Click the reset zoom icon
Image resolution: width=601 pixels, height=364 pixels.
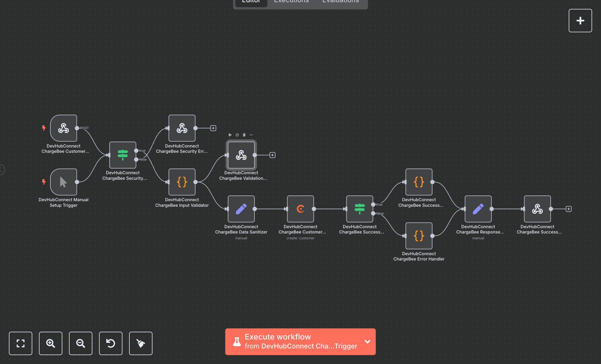coord(111,343)
